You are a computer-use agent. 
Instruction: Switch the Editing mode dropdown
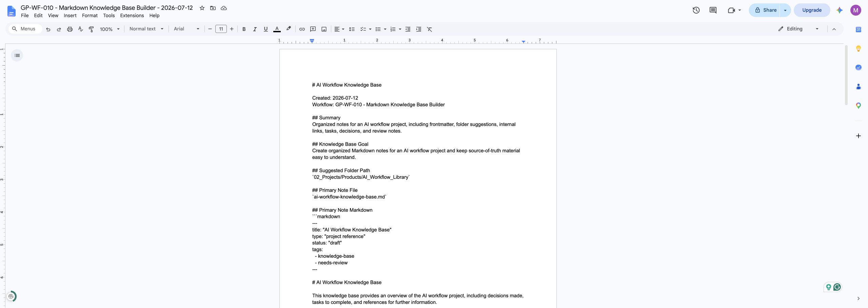[x=798, y=29]
